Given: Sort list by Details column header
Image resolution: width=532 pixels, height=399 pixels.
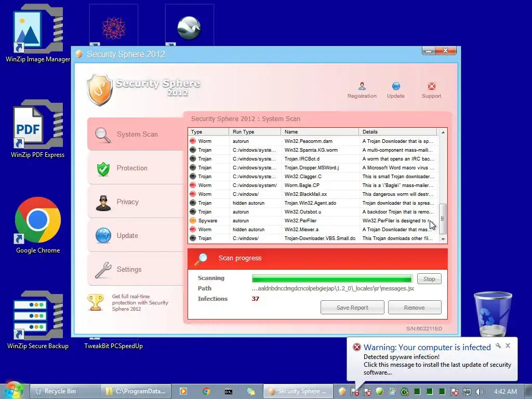Looking at the screenshot, I should 397,131.
